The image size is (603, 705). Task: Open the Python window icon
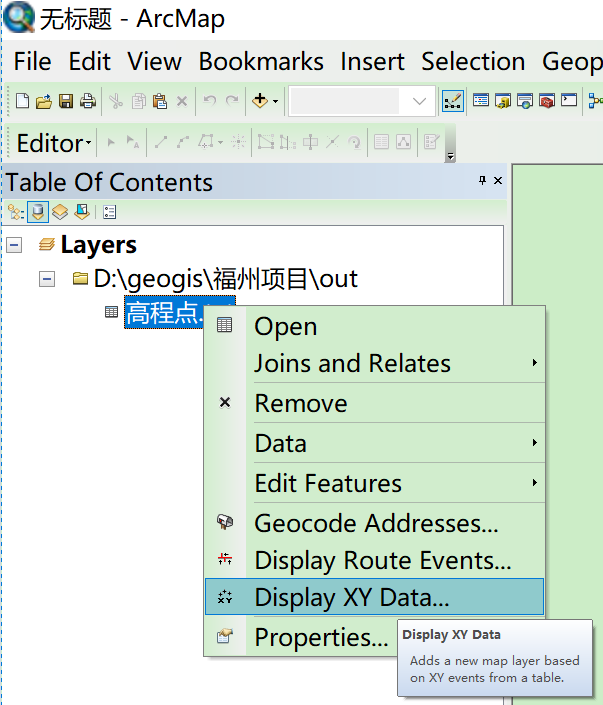click(x=569, y=99)
